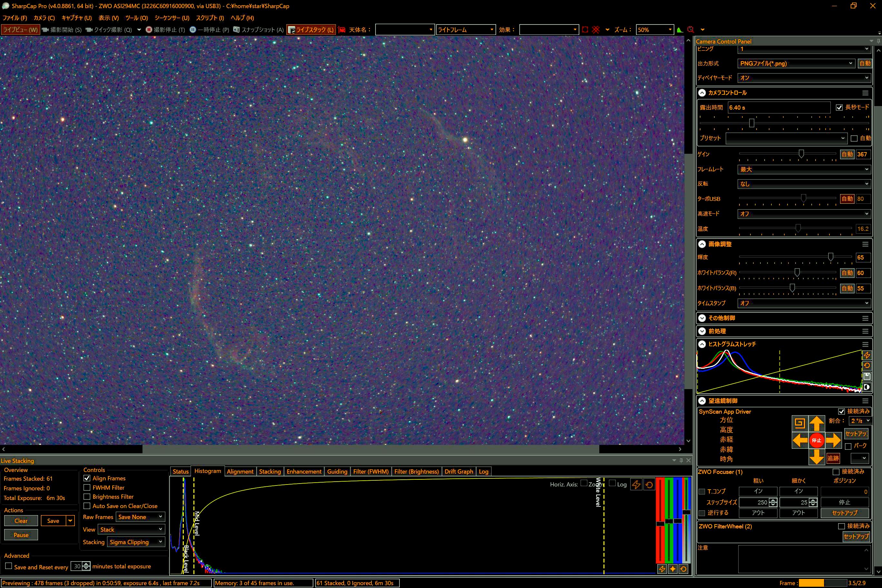Click the Clear button in Actions
Screen dimensions: 882x588
[x=21, y=521]
